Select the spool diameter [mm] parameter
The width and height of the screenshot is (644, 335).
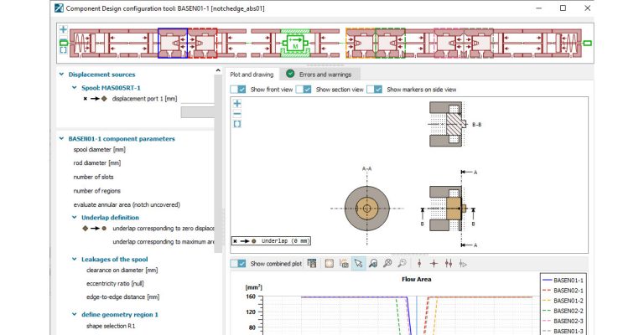(100, 150)
